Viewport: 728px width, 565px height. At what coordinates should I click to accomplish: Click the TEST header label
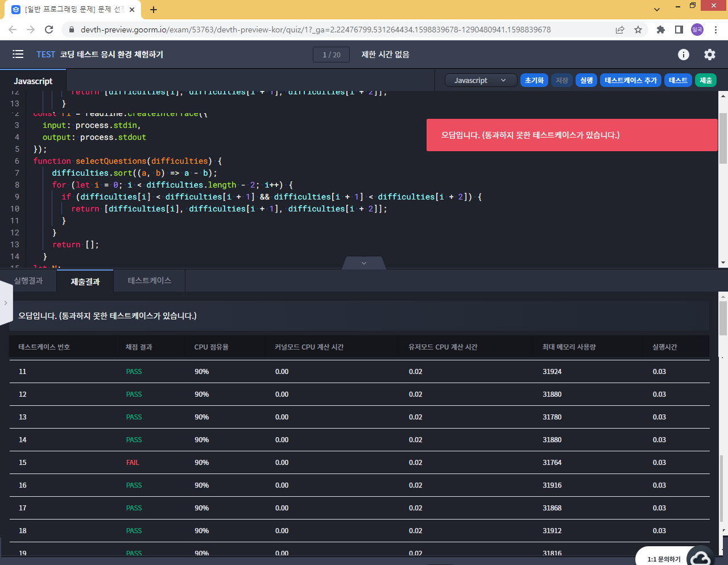tap(45, 55)
